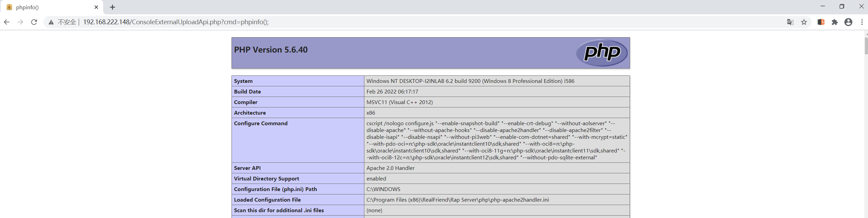868x218 pixels.
Task: Go back to the previous page
Action: tap(6, 22)
